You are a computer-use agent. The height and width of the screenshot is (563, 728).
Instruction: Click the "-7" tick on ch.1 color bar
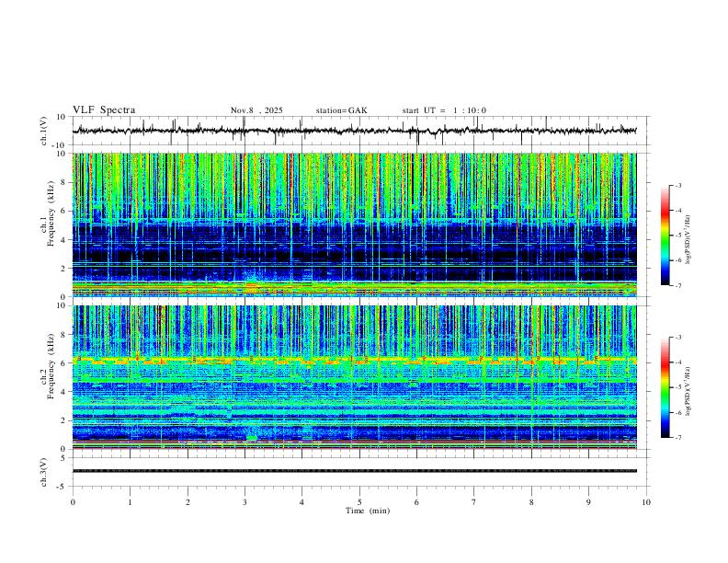click(677, 286)
